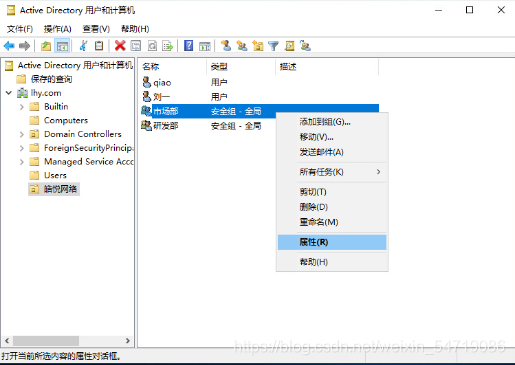The image size is (515, 365).
Task: Click the left pane horizontal scrollbar thumb
Action: point(46,341)
